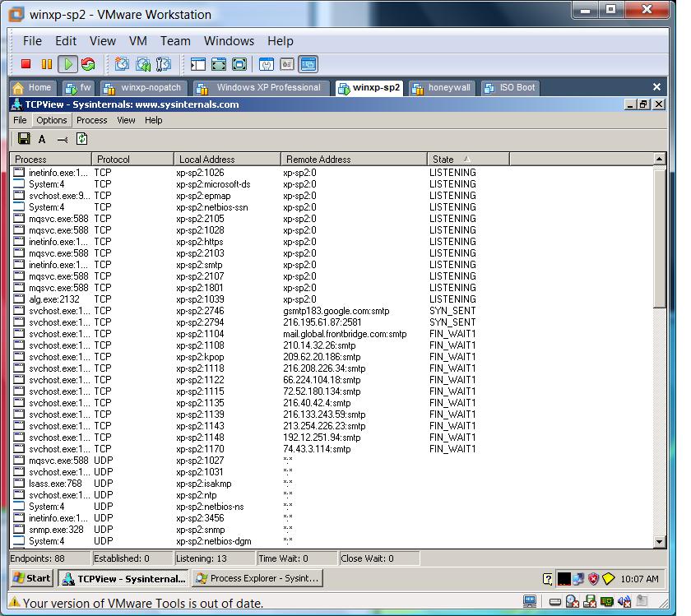This screenshot has height=616, width=691.
Task: Click the scrollbar down arrow
Action: click(x=659, y=542)
